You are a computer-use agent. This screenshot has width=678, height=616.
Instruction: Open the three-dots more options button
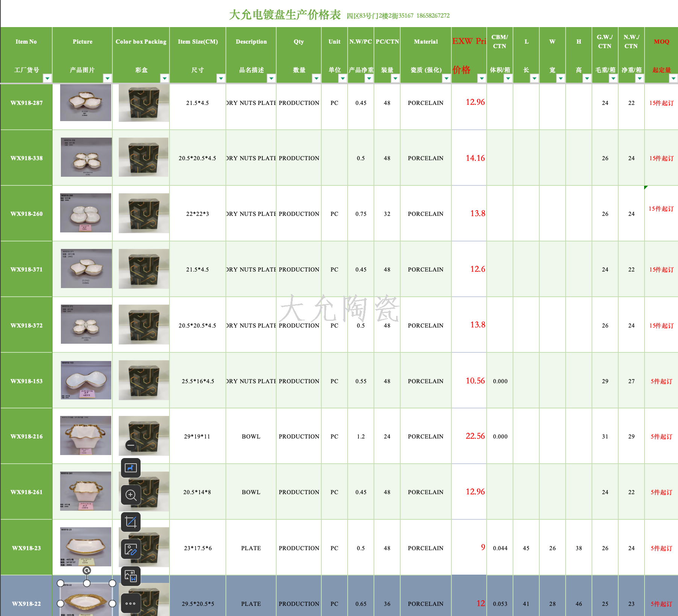click(x=130, y=603)
